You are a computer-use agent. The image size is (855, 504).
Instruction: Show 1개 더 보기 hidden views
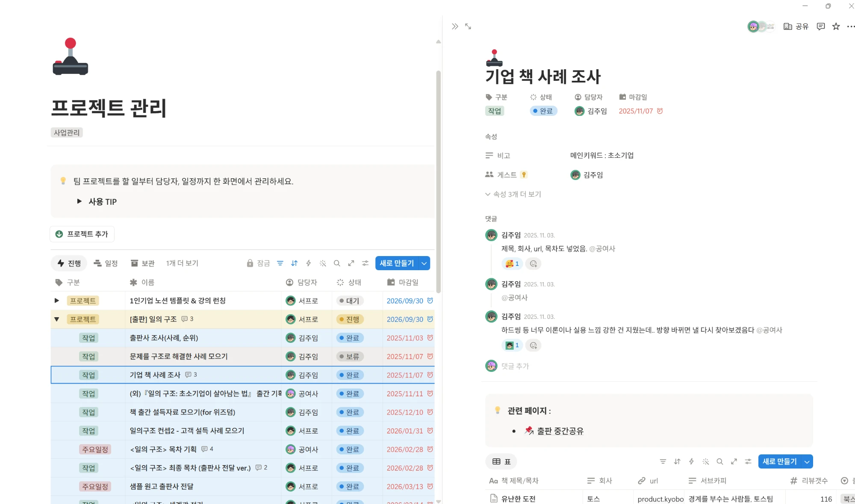click(x=182, y=263)
